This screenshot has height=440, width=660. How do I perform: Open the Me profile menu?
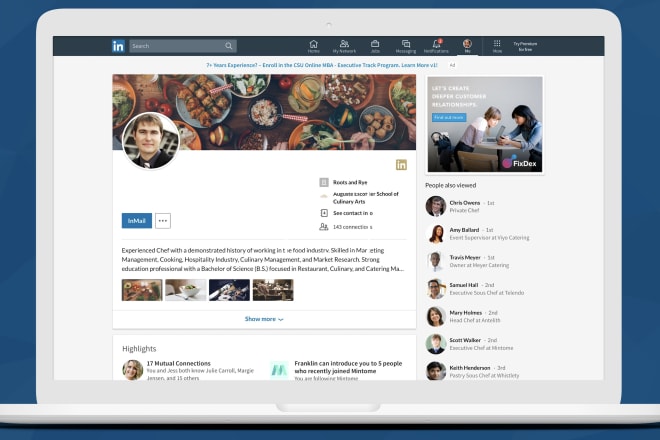(467, 46)
